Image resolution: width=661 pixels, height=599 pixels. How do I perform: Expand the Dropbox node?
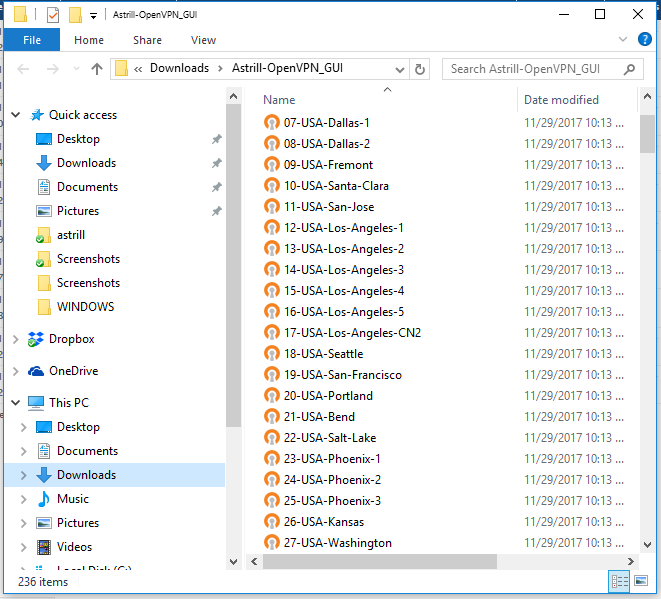pyautogui.click(x=16, y=339)
